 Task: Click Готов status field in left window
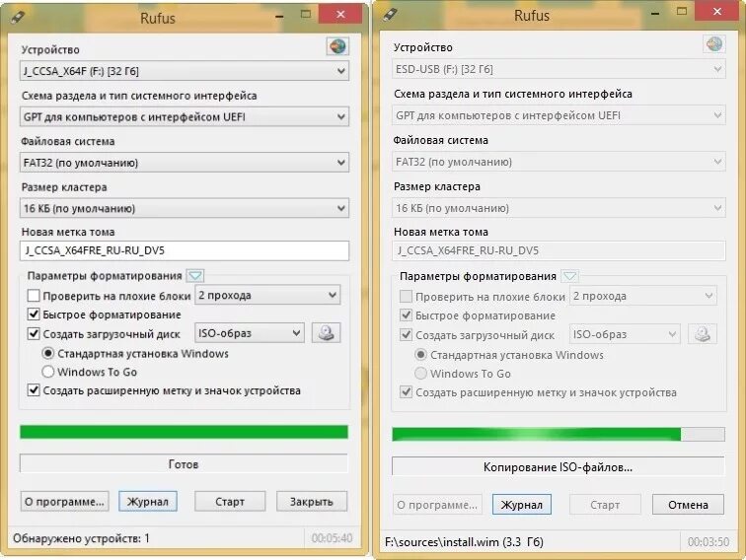pos(184,463)
